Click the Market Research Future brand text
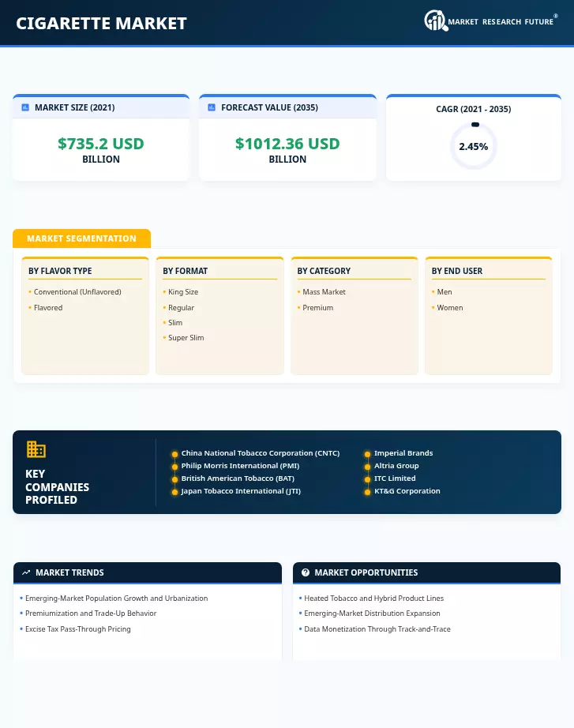This screenshot has height=728, width=574. 501,22
